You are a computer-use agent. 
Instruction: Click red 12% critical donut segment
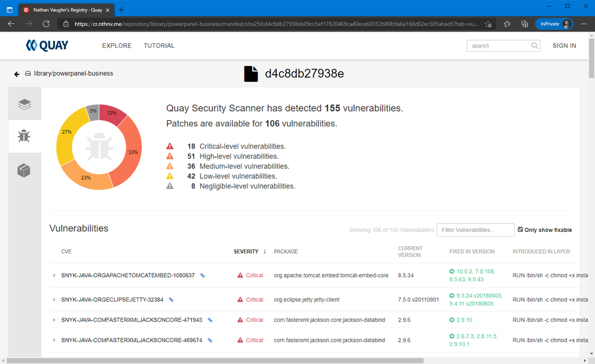click(x=112, y=113)
